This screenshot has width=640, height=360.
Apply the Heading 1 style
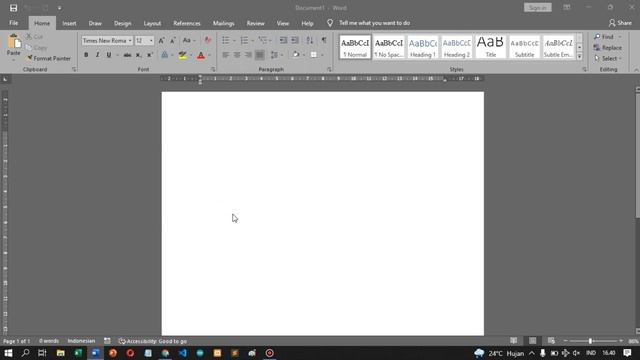pos(422,47)
